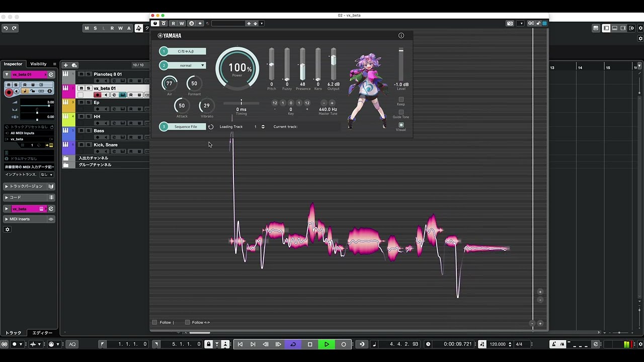644x362 pixels.
Task: Click the vx_beta 01 track e edit icon
Action: click(114, 95)
